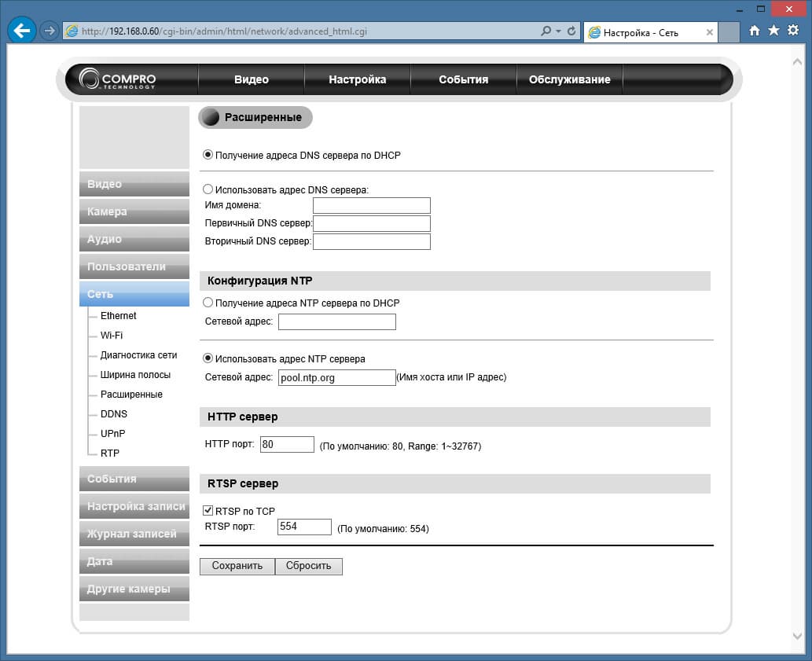Click the DHCP NTP 'Сетевой адрес' field
The height and width of the screenshot is (661, 812).
(336, 321)
